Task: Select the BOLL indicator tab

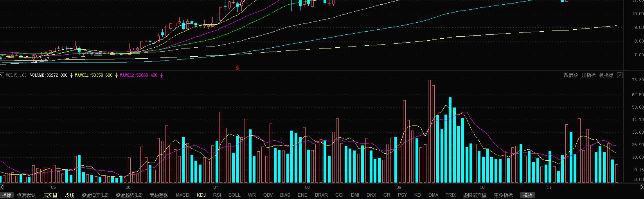Action: pos(234,195)
